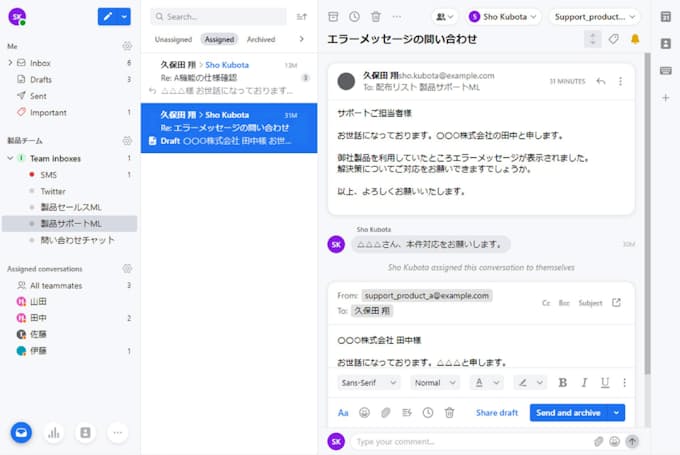
Task: Switch to the Archived tab
Action: tap(261, 39)
